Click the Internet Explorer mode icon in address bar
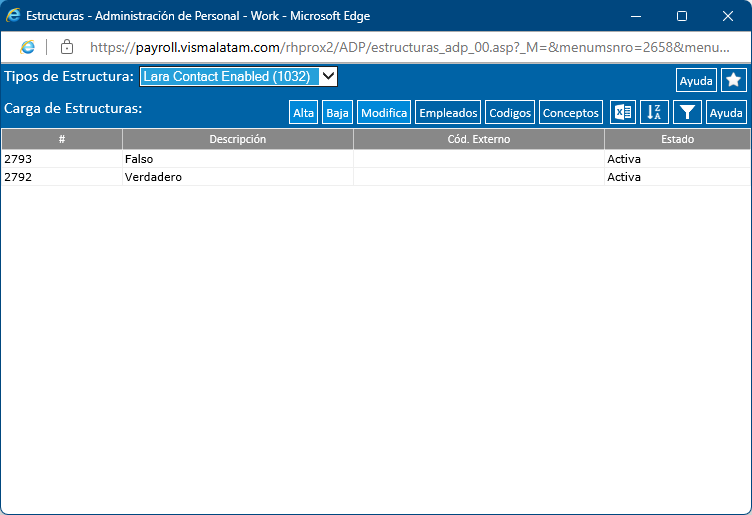752x515 pixels. (x=28, y=47)
